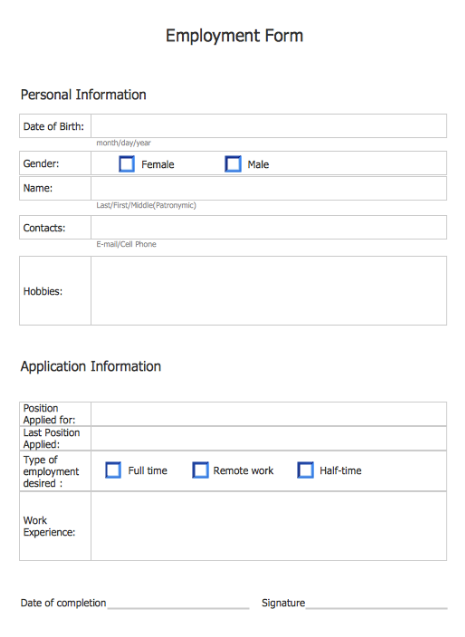Tick the Full time checkbox

(113, 470)
